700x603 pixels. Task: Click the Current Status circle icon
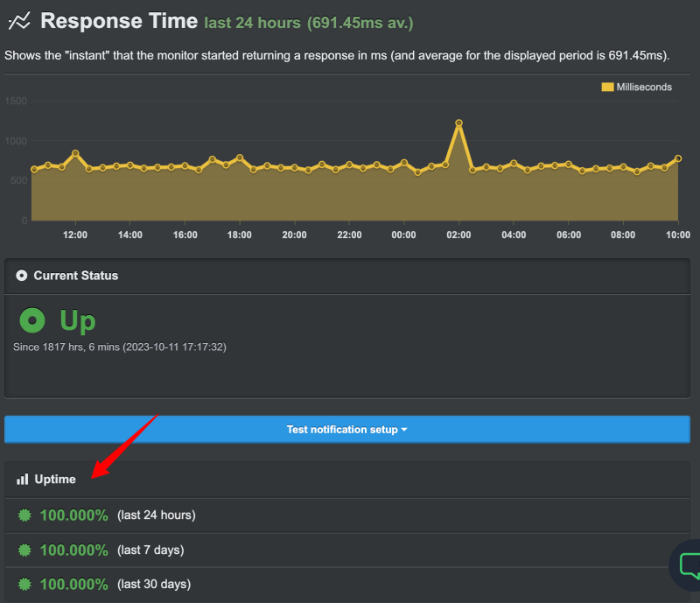21,276
